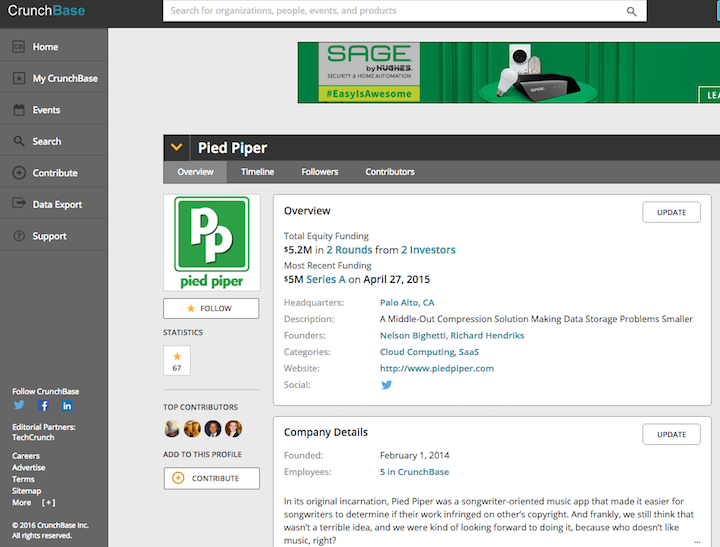The width and height of the screenshot is (720, 547).
Task: Open the Contributors tab
Action: [390, 172]
